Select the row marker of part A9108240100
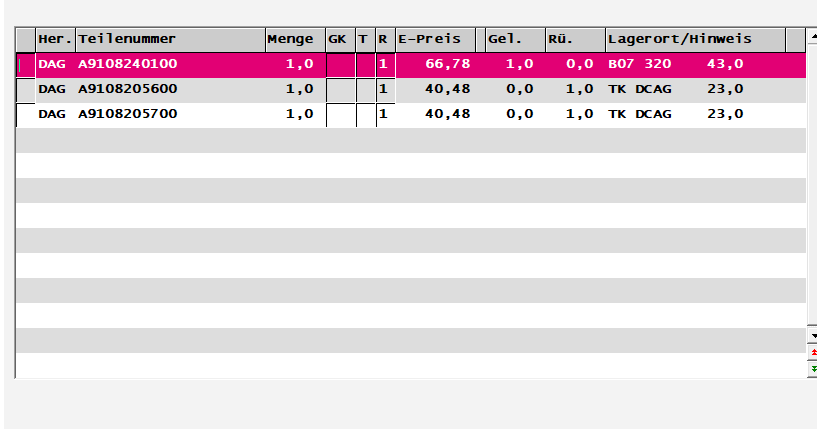 click(25, 64)
